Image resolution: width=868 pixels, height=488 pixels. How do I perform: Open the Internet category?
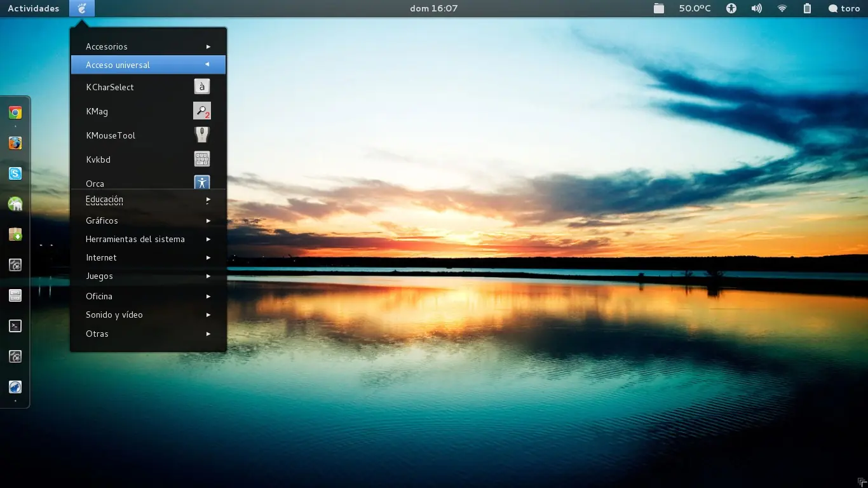[148, 257]
